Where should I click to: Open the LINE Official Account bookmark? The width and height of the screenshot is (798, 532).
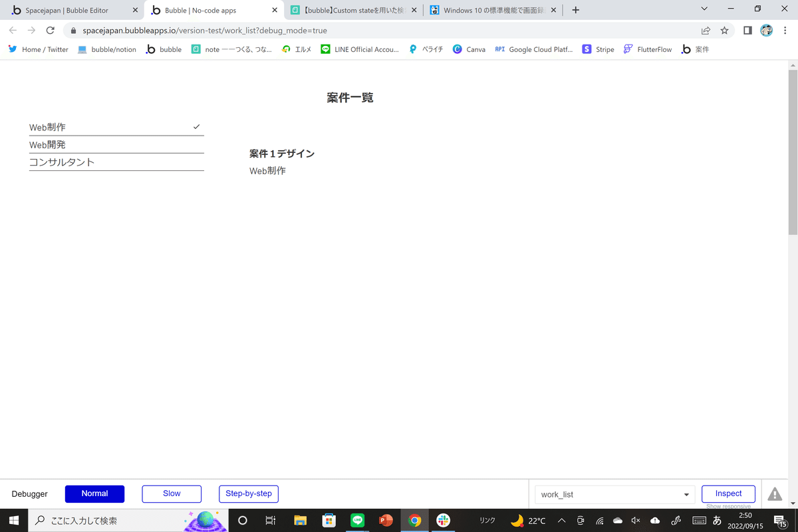[x=360, y=49]
